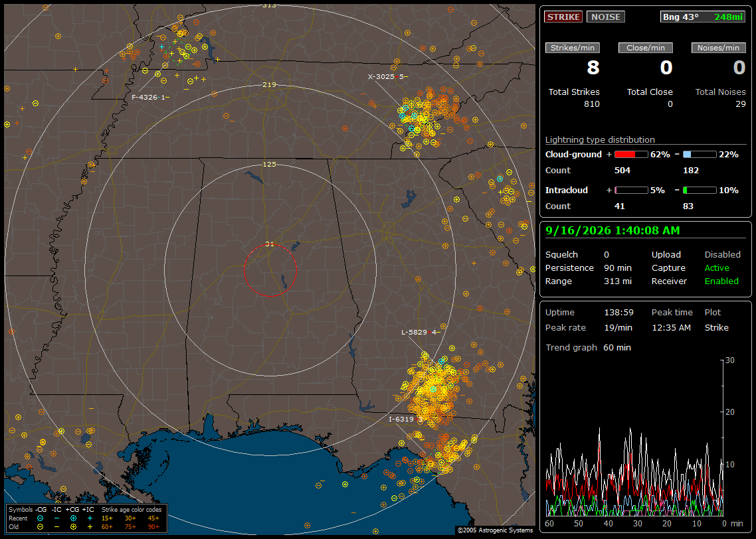Select the STRIKE mode indicator
Image resolution: width=756 pixels, height=539 pixels.
coord(563,17)
